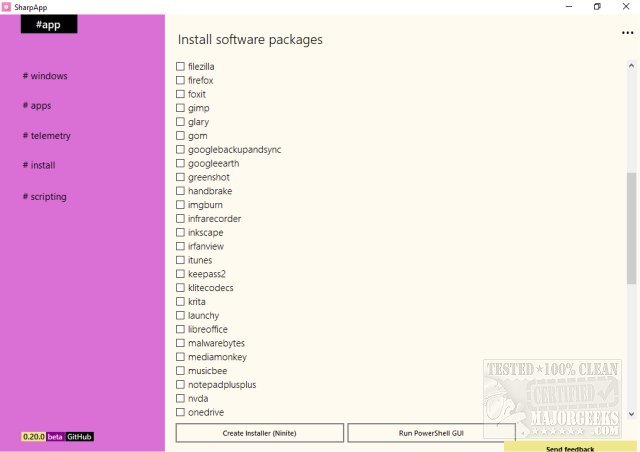Tick the gom checkbox
The width and height of the screenshot is (640, 452).
[x=180, y=136]
